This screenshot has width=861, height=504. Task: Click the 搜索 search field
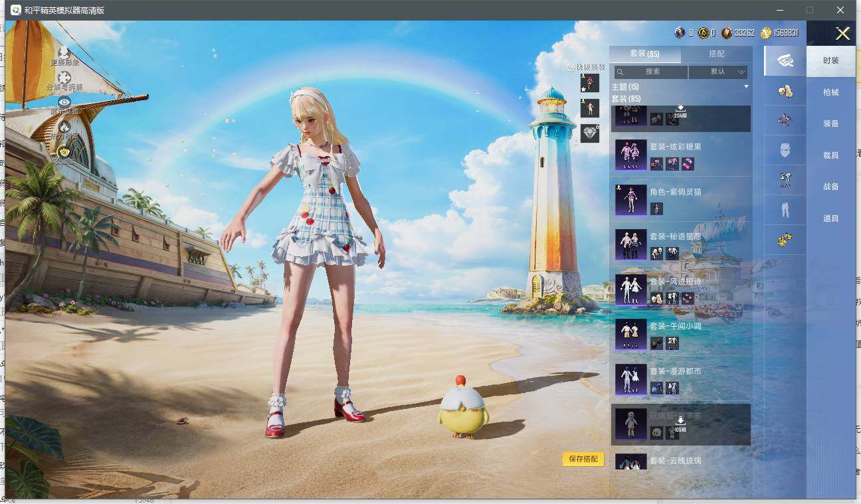click(x=651, y=72)
